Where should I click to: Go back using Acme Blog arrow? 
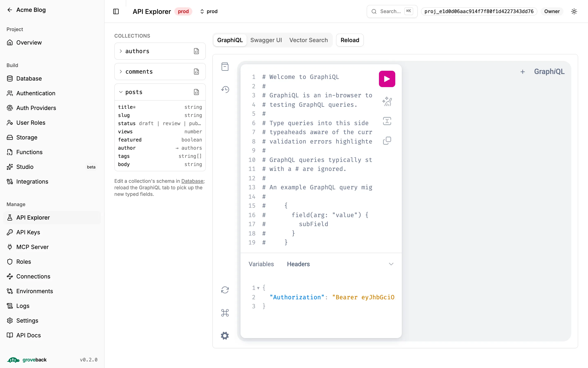[x=10, y=10]
